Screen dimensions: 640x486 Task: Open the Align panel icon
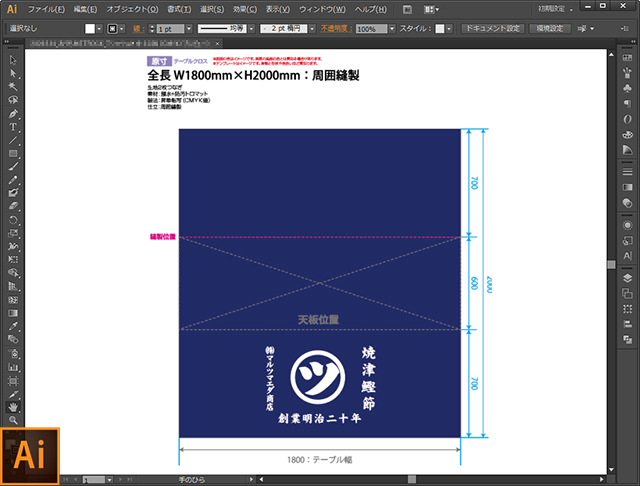[x=627, y=324]
